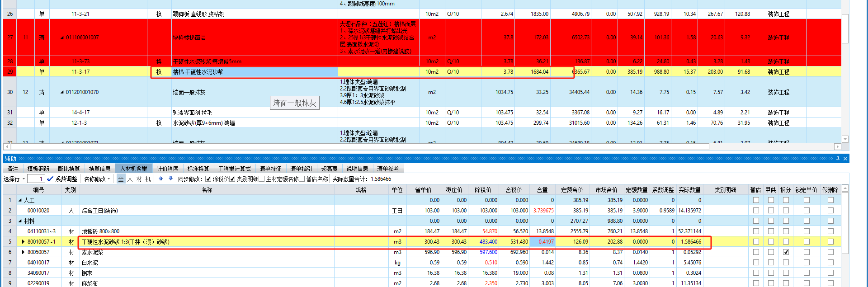This screenshot has height=287, width=868.
Task: Open 计价程序 tab
Action: [168, 169]
